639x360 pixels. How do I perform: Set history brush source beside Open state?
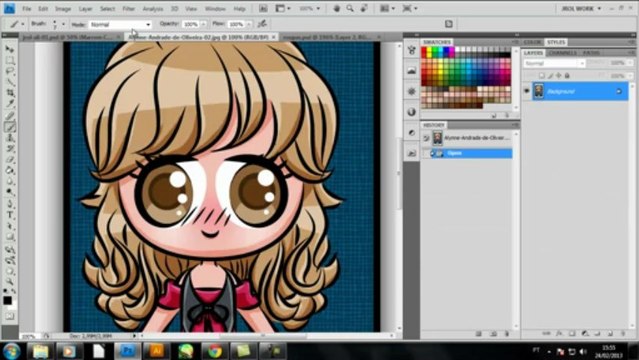tap(426, 153)
